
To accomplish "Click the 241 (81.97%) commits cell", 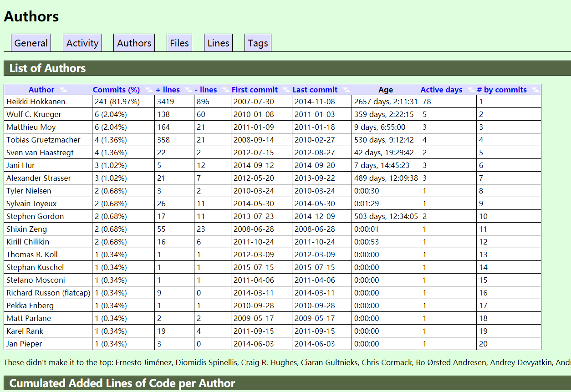I will tap(123, 102).
